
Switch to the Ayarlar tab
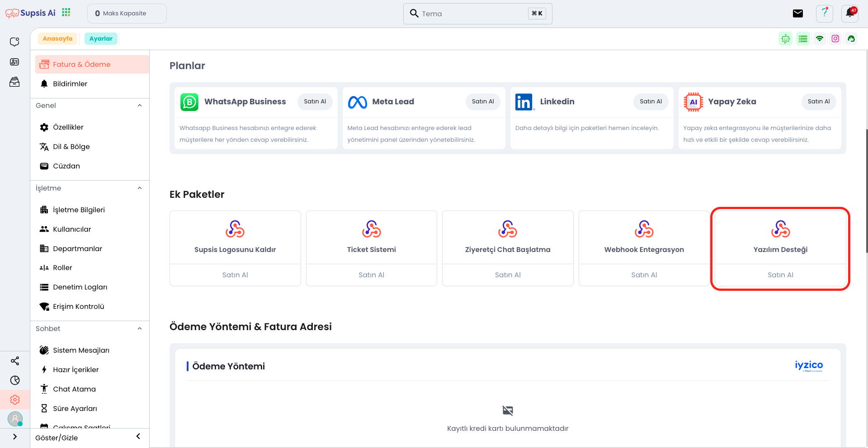click(x=101, y=39)
